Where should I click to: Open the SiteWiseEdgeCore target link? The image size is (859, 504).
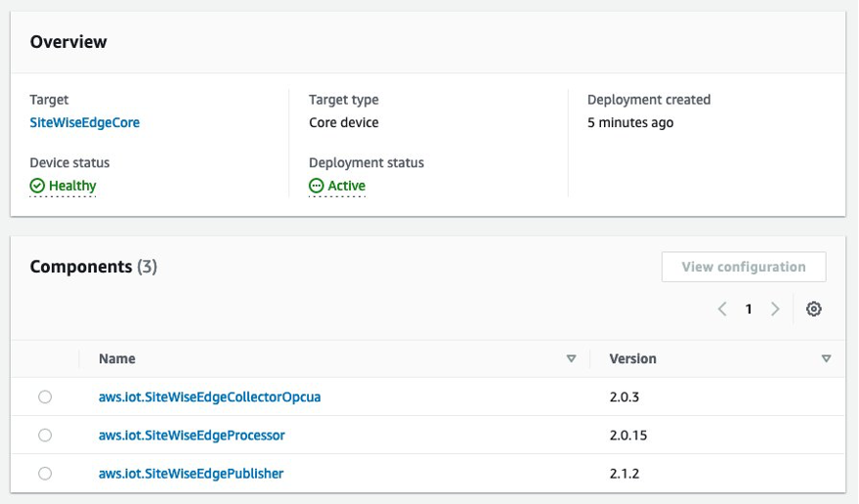pyautogui.click(x=84, y=123)
